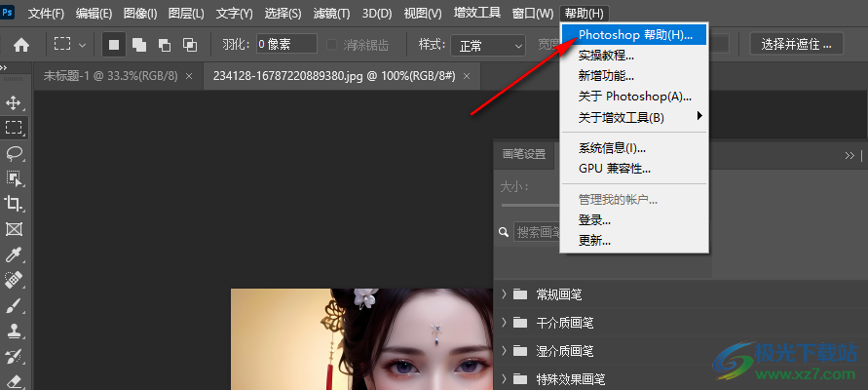Select the History Brush tool
868x390 pixels.
[14, 356]
